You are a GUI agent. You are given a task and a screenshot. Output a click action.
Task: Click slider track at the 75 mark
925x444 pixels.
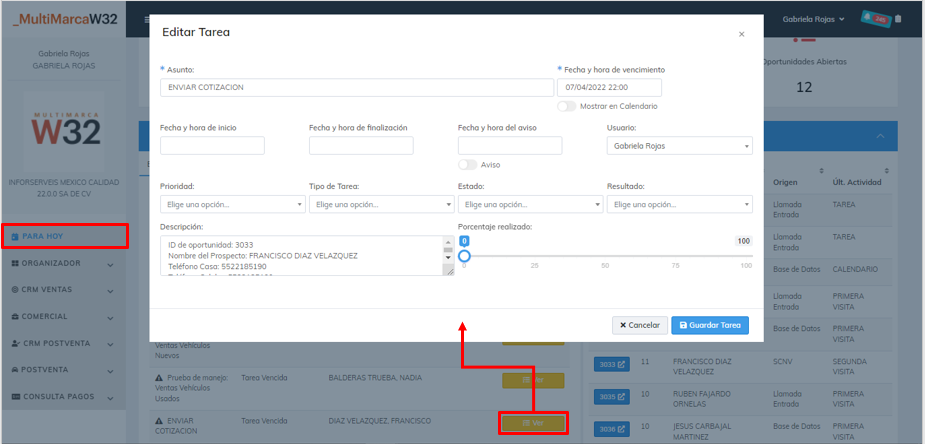pos(675,256)
